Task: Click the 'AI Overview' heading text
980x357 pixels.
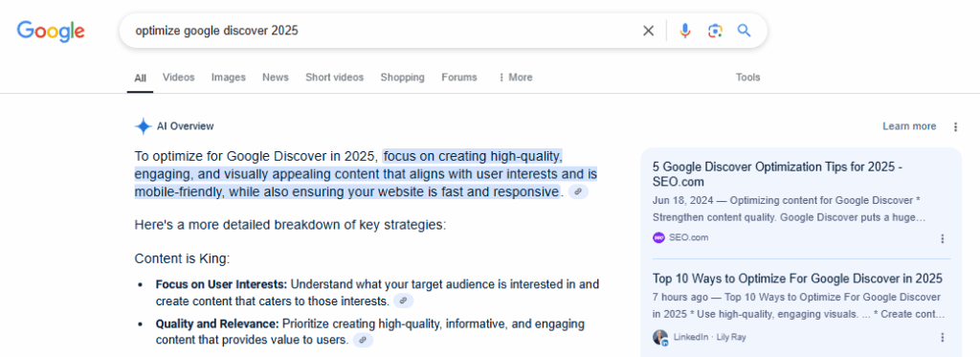Action: coord(185,126)
